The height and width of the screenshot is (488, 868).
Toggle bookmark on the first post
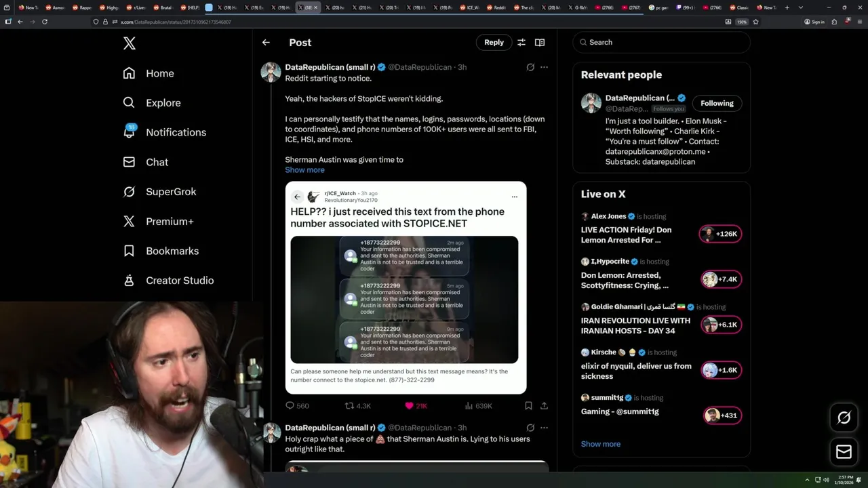(528, 406)
